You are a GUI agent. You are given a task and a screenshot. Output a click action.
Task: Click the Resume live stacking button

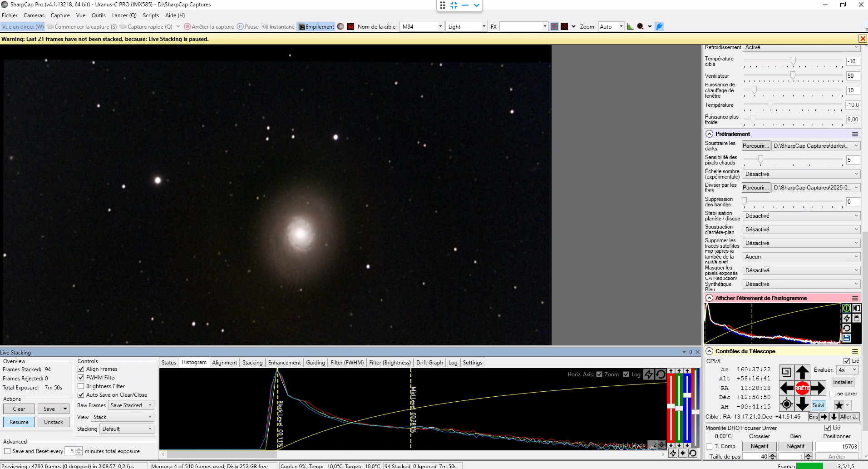(x=19, y=422)
